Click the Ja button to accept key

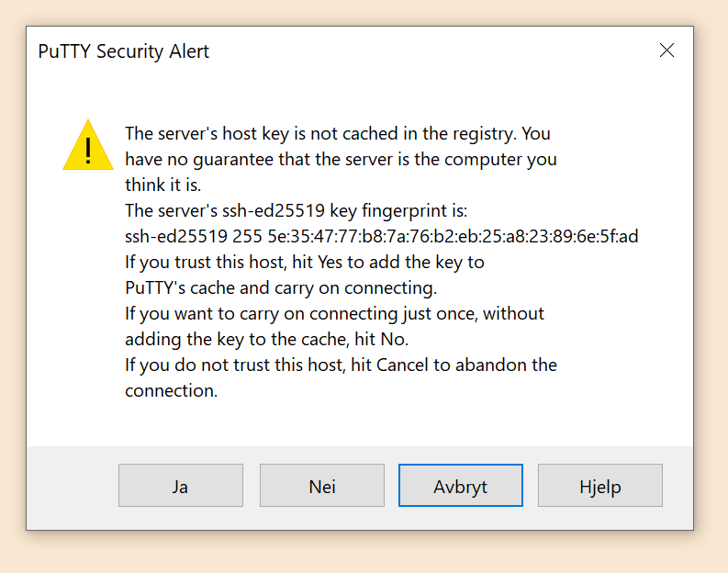180,486
